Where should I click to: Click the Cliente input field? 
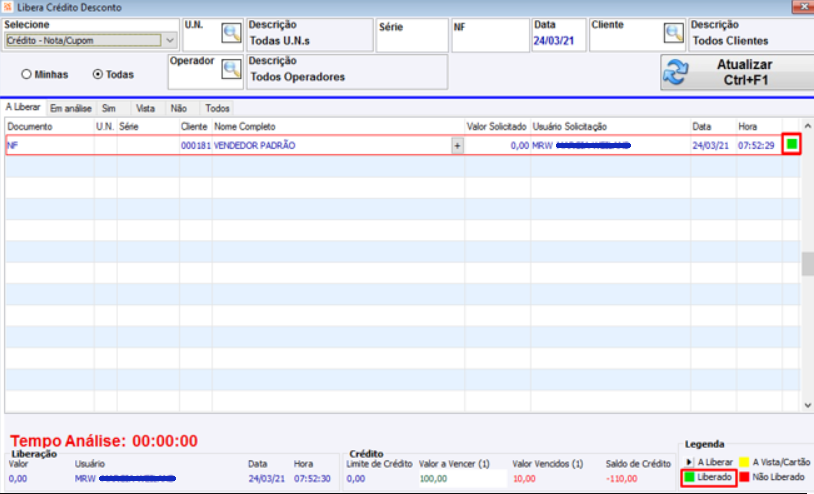pos(627,40)
